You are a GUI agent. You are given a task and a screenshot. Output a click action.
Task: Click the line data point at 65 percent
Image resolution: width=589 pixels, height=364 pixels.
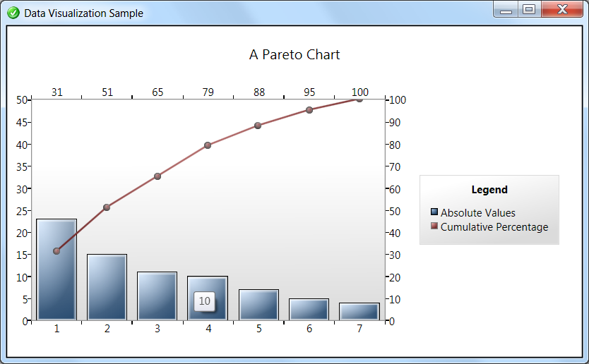point(157,176)
